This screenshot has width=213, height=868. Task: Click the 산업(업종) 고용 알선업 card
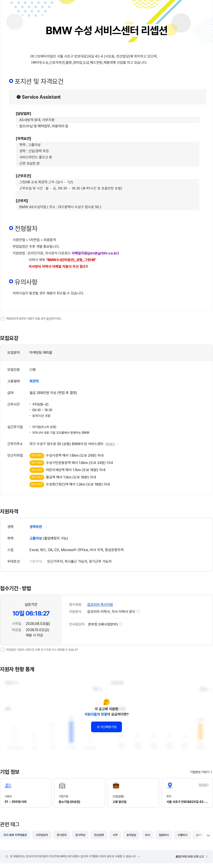pyautogui.click(x=133, y=793)
